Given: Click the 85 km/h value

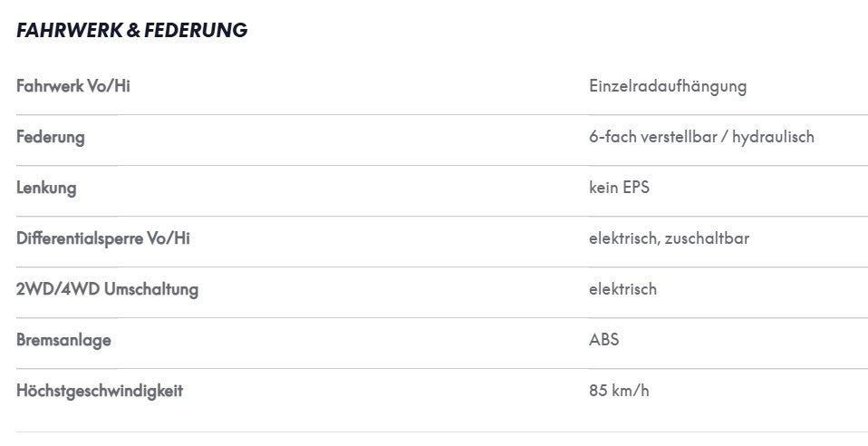Looking at the screenshot, I should click(619, 391).
